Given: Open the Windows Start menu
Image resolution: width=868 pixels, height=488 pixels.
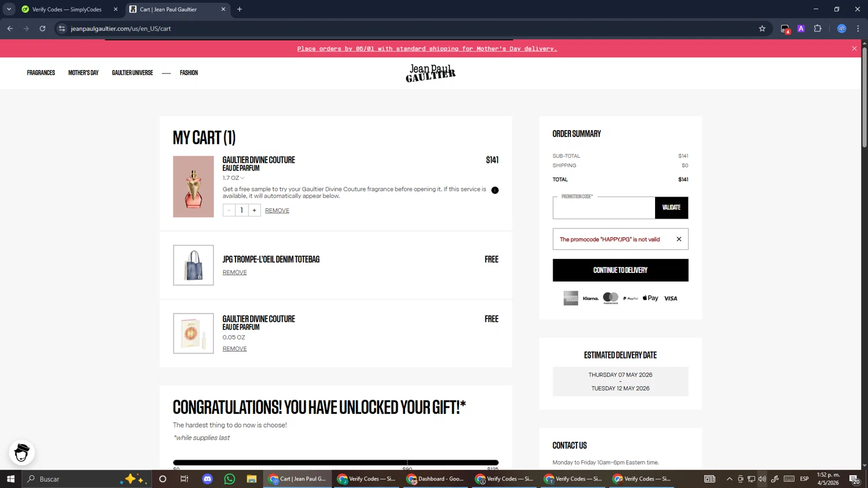Looking at the screenshot, I should coord(10,479).
